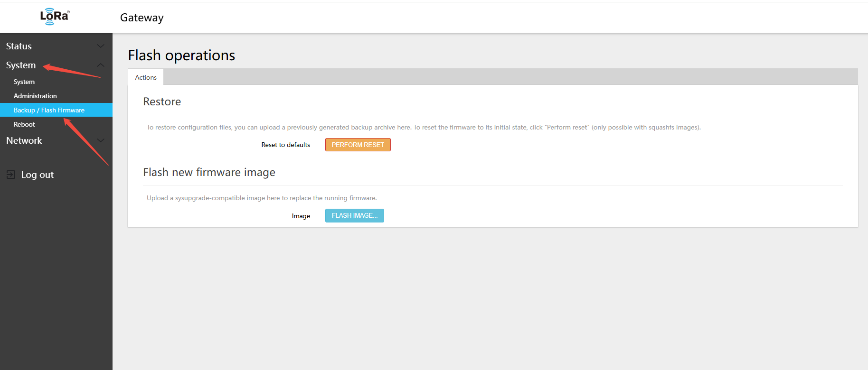Click the Log out link text
This screenshot has height=370, width=868.
(38, 175)
